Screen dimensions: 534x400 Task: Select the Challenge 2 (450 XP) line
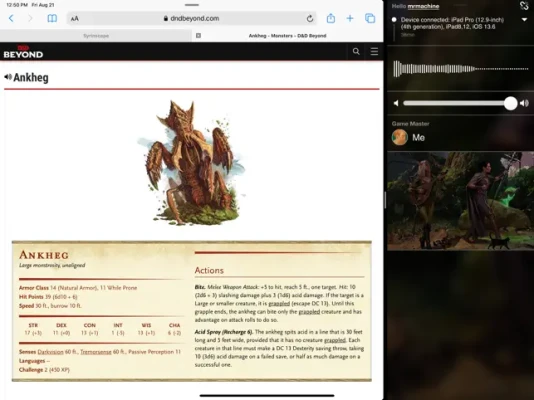[x=44, y=370]
